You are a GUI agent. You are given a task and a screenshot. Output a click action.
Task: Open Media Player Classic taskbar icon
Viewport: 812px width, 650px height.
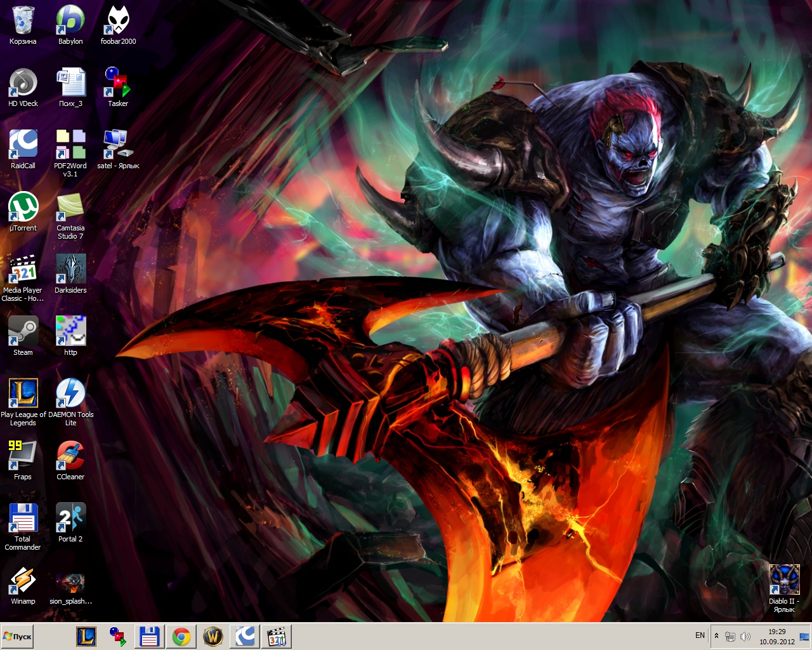277,636
